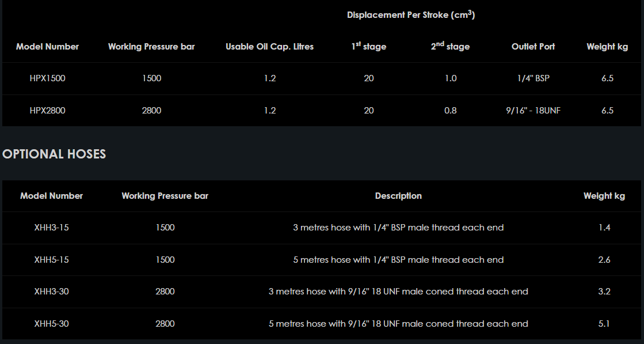
Task: Select the XHH3-30 hose model
Action: (x=51, y=292)
